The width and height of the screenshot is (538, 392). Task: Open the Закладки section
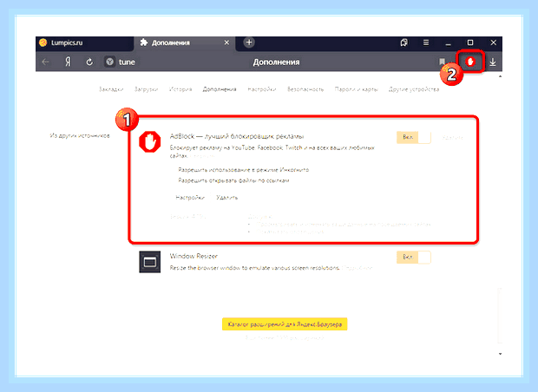pyautogui.click(x=111, y=89)
